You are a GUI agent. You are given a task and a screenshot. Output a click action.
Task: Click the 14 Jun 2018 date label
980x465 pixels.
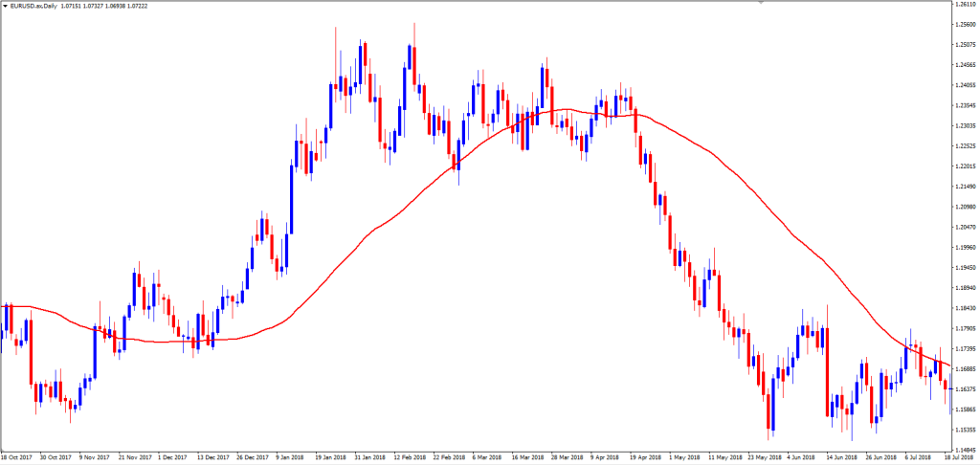click(840, 457)
